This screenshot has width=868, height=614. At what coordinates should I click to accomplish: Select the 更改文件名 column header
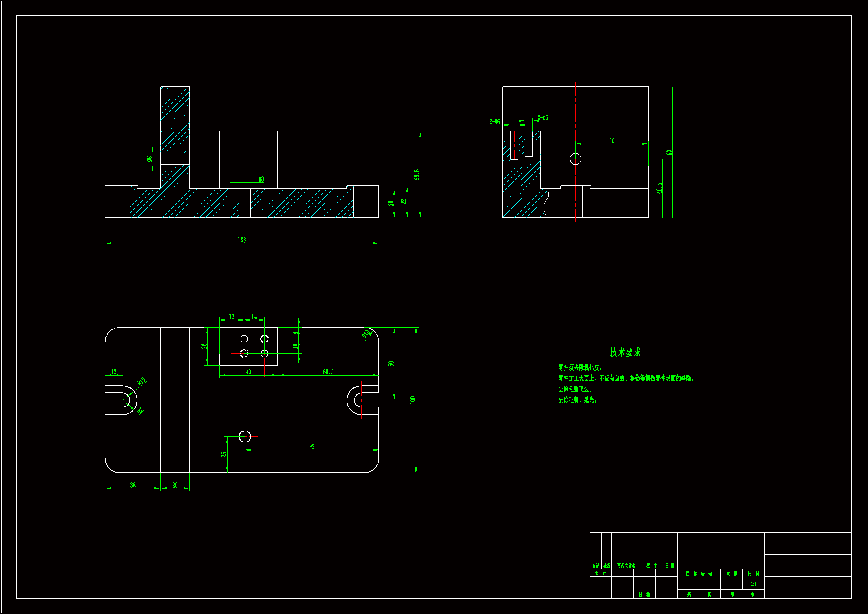pyautogui.click(x=626, y=566)
